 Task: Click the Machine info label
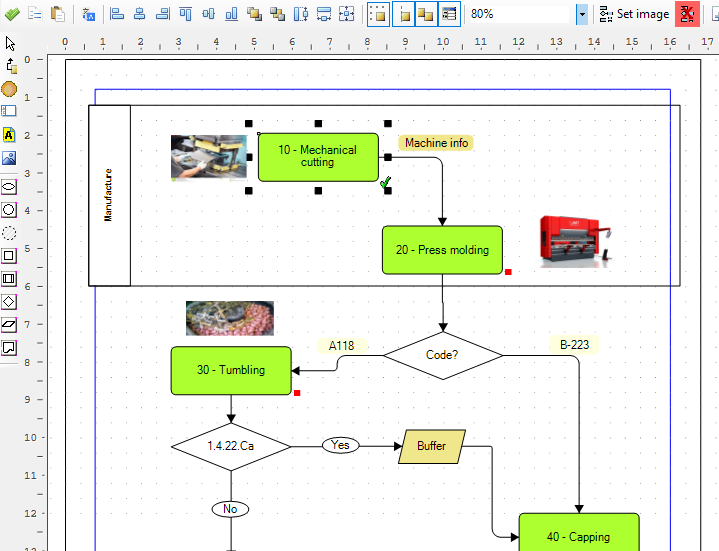(436, 143)
